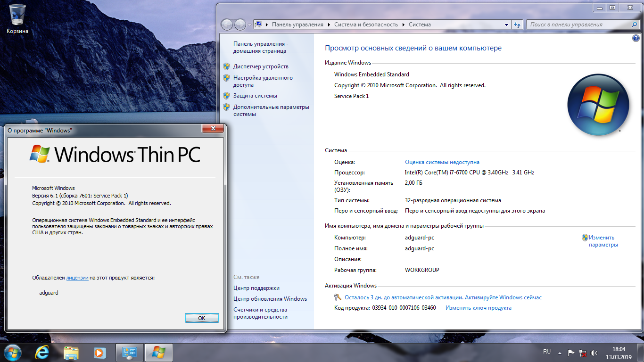Viewport: 644px width, 362px height.
Task: Launch Internet Explorer from the taskbar
Action: (x=42, y=353)
